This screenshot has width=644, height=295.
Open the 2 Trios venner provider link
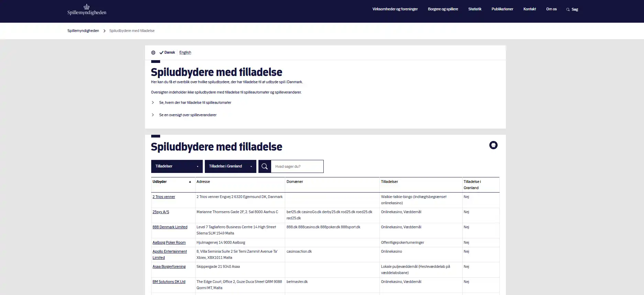[164, 197]
